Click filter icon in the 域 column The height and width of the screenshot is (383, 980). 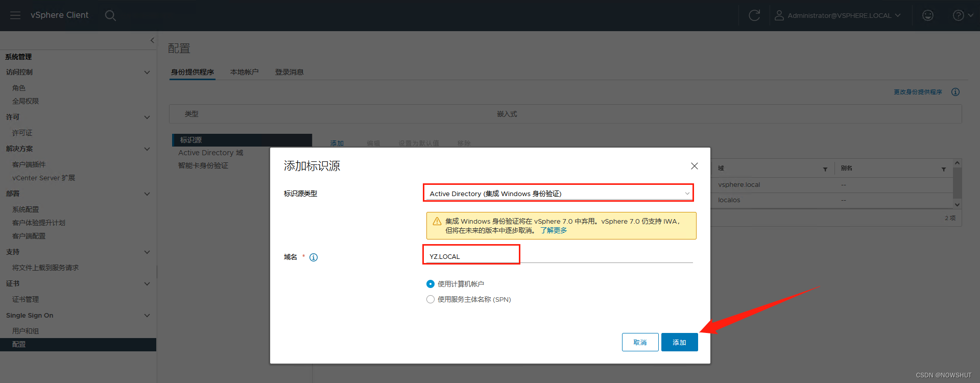[825, 169]
